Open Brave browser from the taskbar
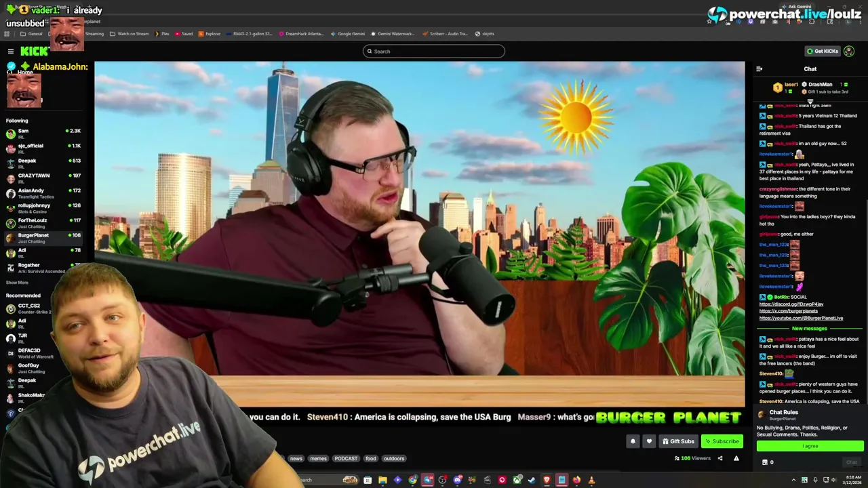The width and height of the screenshot is (868, 488). (547, 480)
